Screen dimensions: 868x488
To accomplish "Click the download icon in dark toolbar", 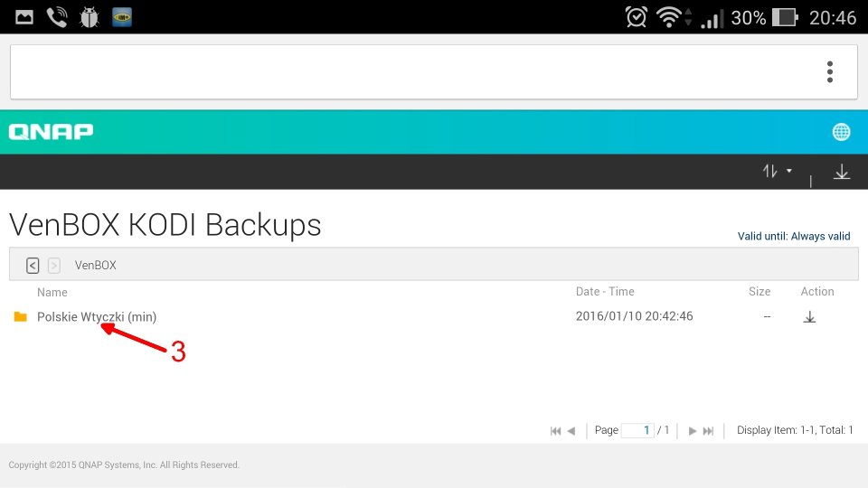I will coord(842,172).
